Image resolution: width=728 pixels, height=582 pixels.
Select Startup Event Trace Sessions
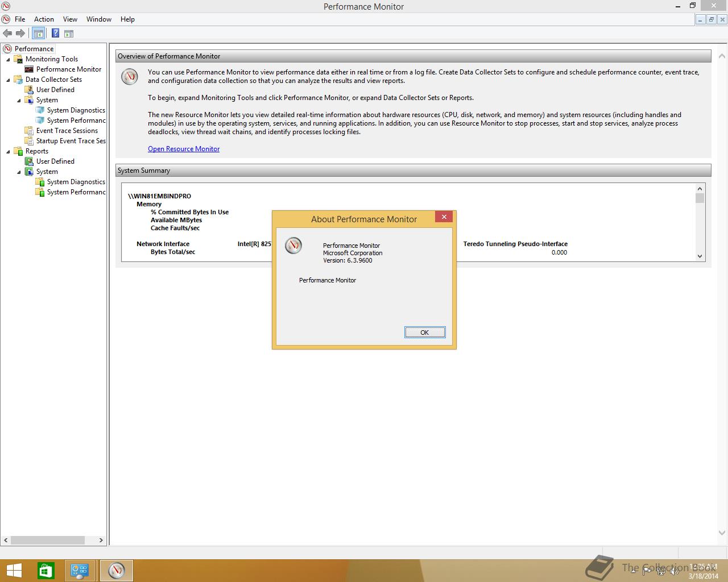72,140
